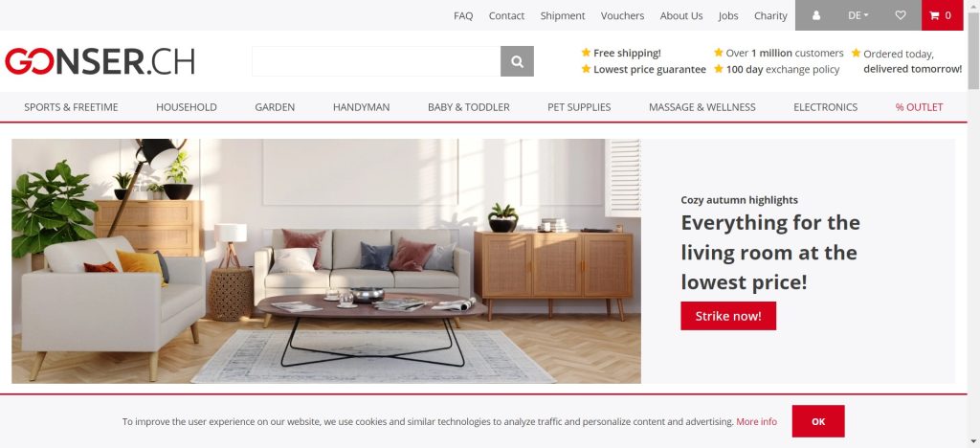
Task: Go to the % Outlet section
Action: (x=919, y=107)
